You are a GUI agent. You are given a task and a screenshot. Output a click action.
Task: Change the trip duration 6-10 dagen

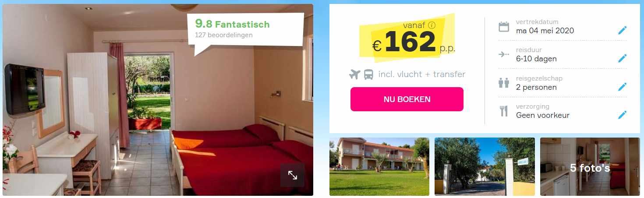pyautogui.click(x=537, y=59)
